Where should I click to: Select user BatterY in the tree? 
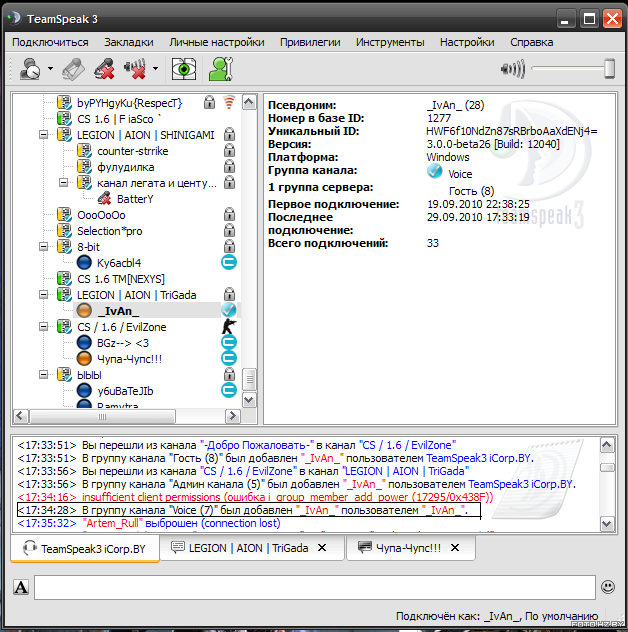click(135, 199)
